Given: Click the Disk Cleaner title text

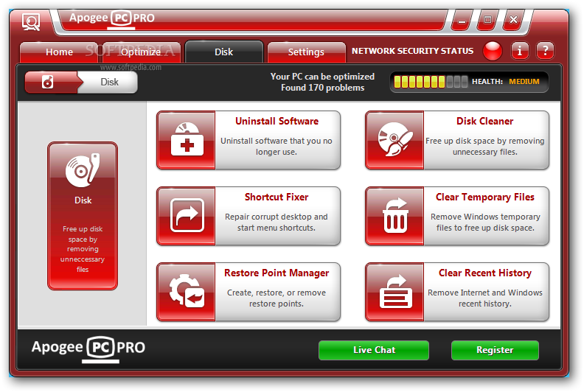Looking at the screenshot, I should 485,122.
